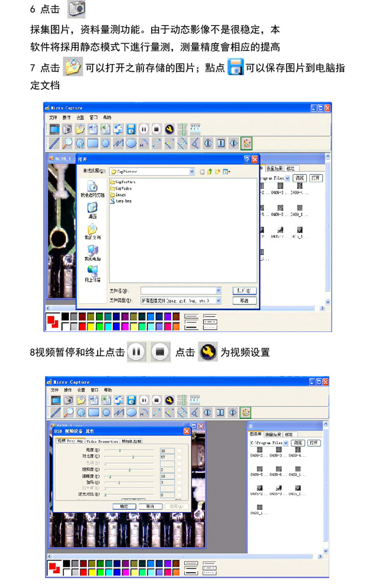Open 帮助 menu in window with USB 视频设备 dialog
The image size is (383, 588).
pos(108,390)
